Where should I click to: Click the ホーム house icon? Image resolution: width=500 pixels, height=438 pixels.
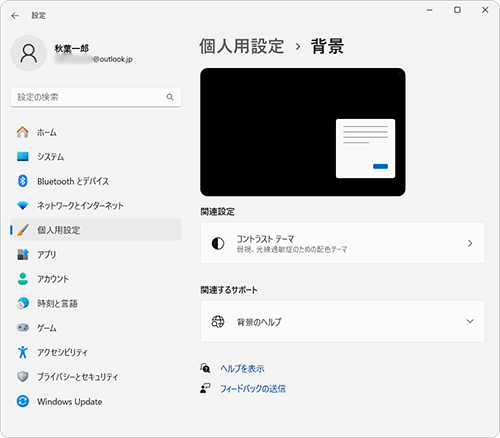(x=23, y=132)
